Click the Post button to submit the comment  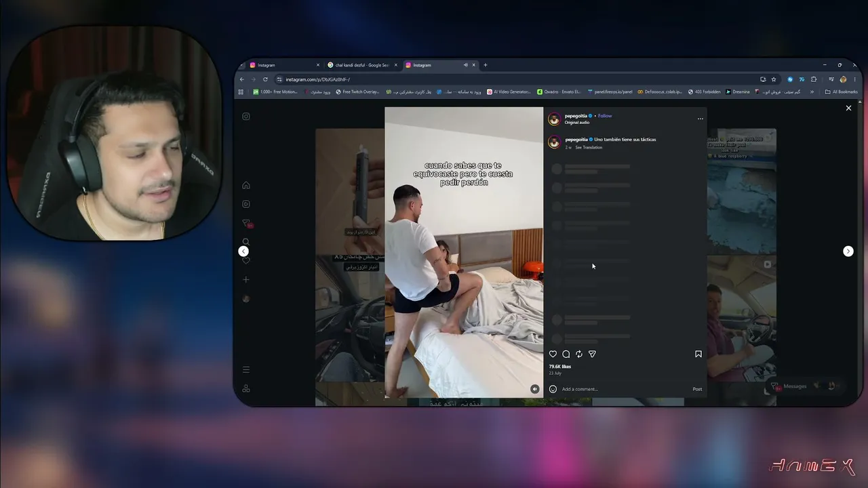click(697, 389)
